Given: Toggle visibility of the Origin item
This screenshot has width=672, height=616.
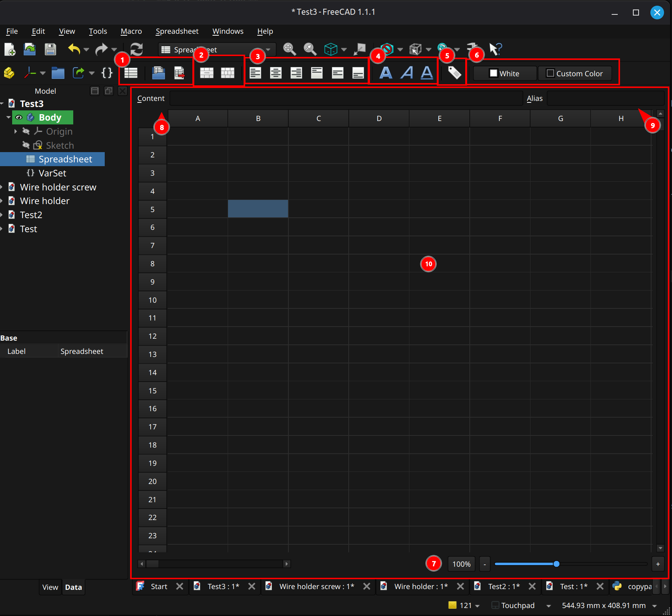Looking at the screenshot, I should (26, 131).
